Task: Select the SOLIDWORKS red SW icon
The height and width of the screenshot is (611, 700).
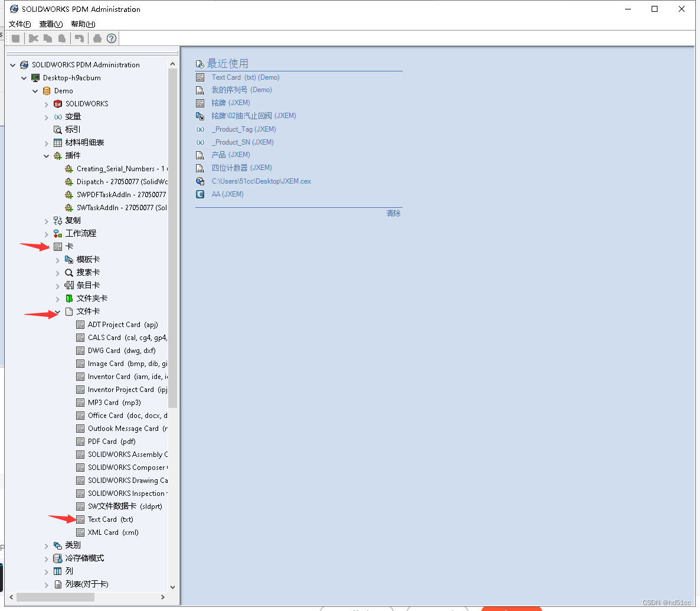Action: (x=58, y=104)
